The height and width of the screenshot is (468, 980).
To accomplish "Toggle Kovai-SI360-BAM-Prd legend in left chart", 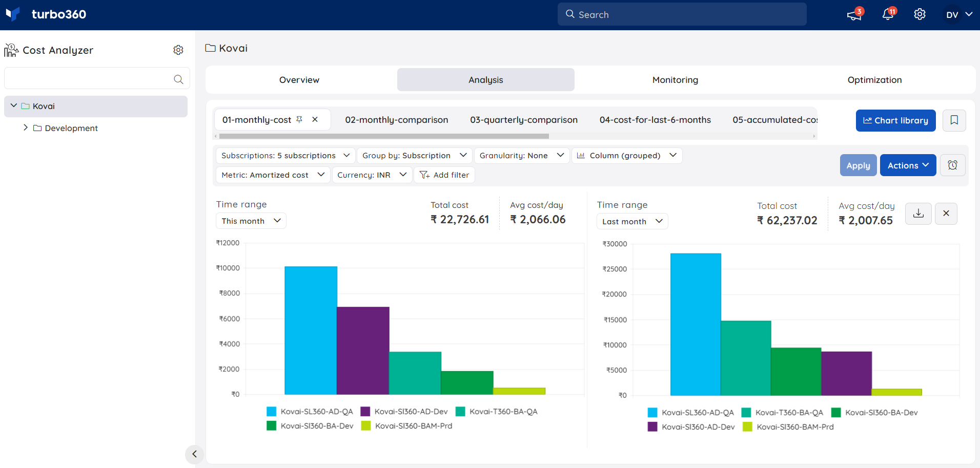I will (x=407, y=426).
